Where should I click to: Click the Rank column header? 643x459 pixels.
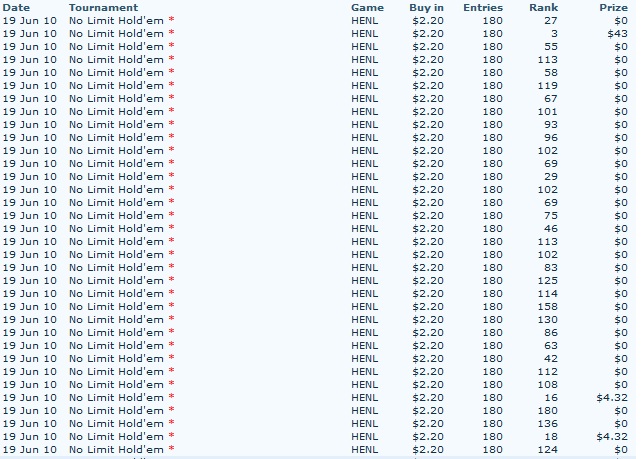543,7
